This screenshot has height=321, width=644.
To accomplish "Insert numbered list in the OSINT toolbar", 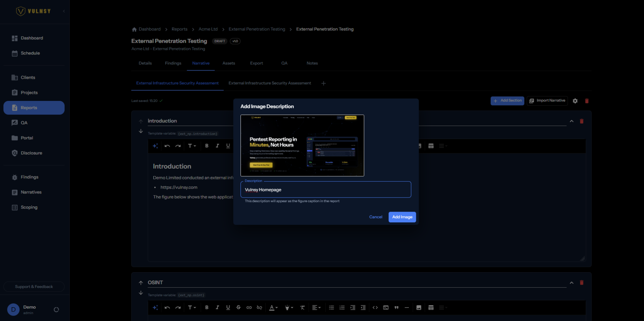I will coord(342,308).
